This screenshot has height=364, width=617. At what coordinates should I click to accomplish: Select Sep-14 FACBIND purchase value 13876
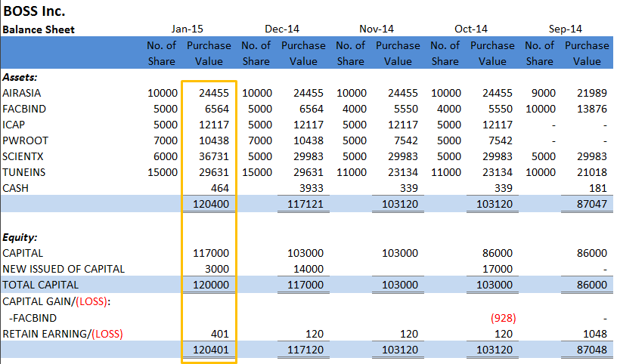[592, 109]
